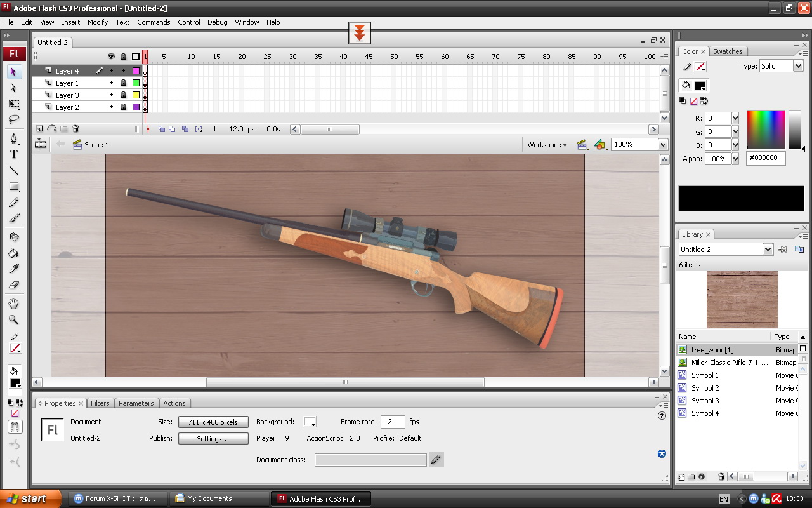Select the Eraser tool
Viewport: 812px width, 508px height.
(14, 285)
